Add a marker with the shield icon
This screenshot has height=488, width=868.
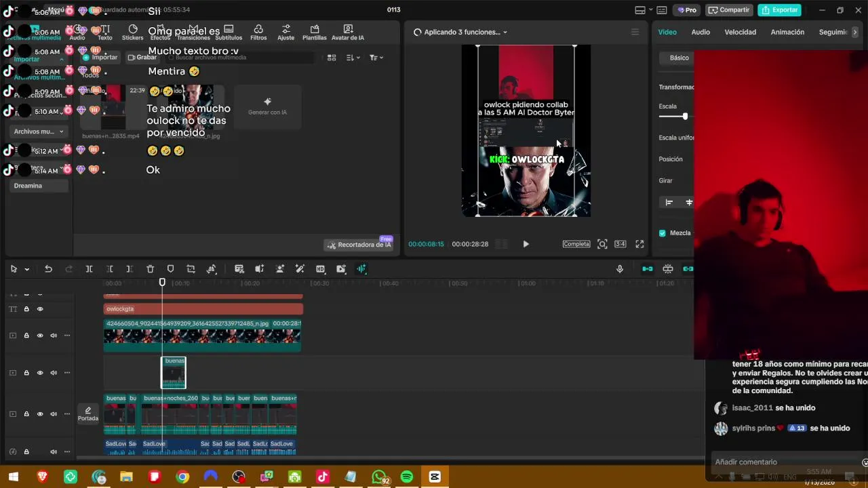point(171,269)
